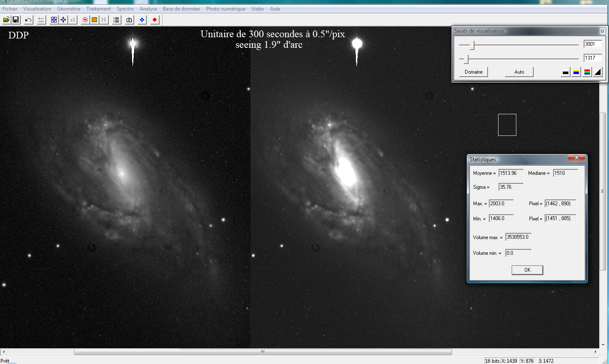Open the Traitement menu
Viewport: 609px width, 364px height.
(99, 9)
